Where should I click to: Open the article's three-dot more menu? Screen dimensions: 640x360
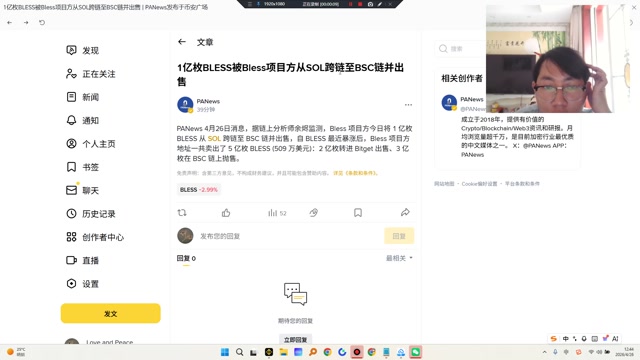[x=408, y=105]
